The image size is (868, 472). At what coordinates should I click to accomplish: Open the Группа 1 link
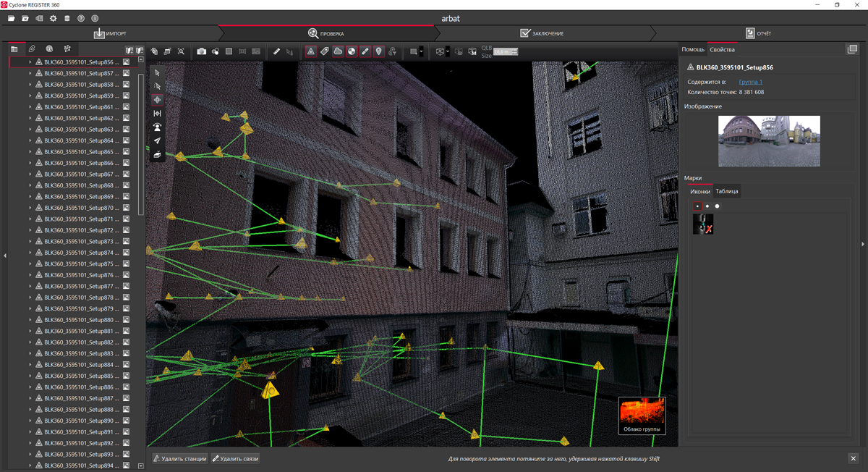750,82
